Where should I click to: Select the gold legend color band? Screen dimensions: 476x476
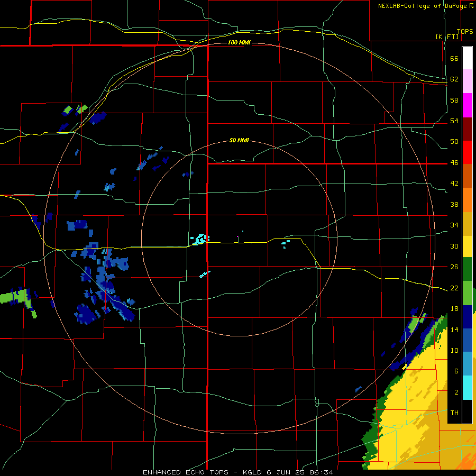(x=467, y=224)
